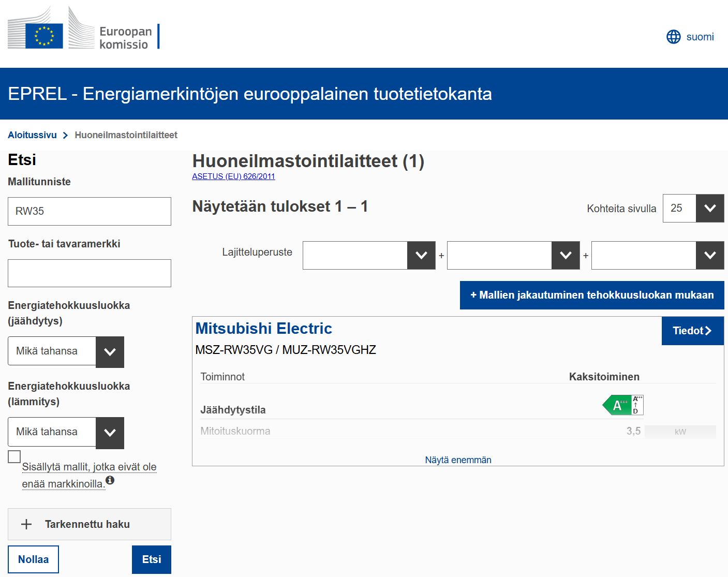Open the Tiedot details button
This screenshot has height=577, width=728.
[x=692, y=331]
